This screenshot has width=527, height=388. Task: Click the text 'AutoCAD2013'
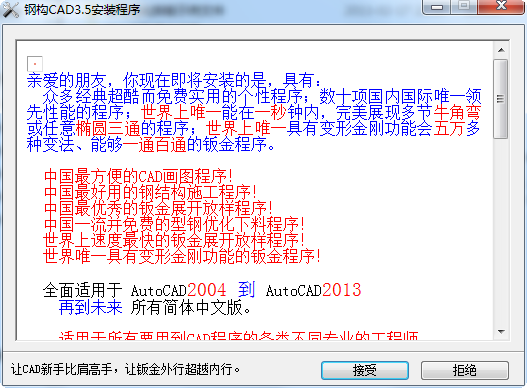pos(314,290)
